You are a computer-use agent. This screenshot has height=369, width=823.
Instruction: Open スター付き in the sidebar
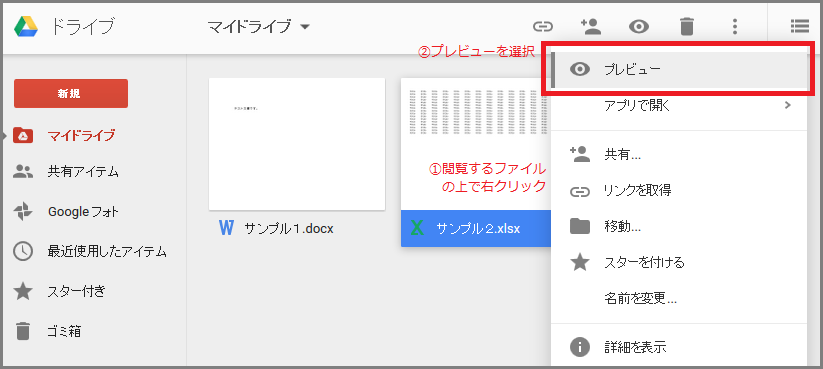pyautogui.click(x=77, y=291)
